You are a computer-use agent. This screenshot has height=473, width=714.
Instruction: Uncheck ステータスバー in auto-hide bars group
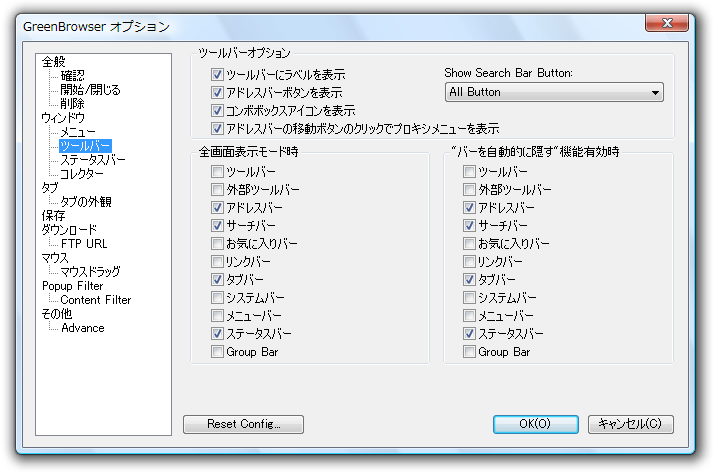pyautogui.click(x=469, y=334)
